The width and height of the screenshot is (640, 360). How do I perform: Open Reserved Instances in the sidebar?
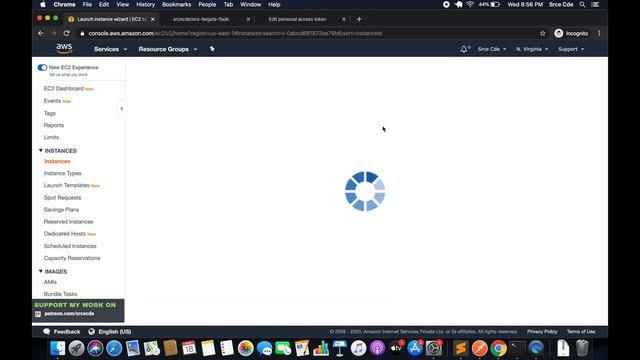[x=69, y=222]
